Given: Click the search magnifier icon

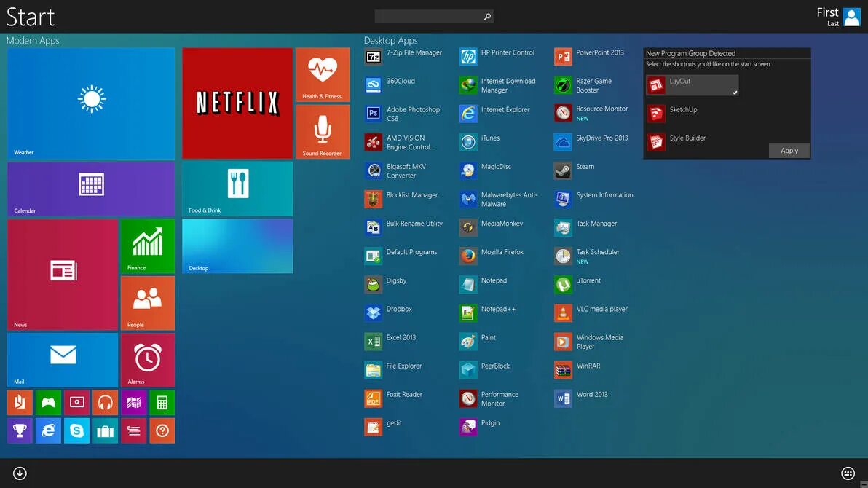Looking at the screenshot, I should point(487,17).
